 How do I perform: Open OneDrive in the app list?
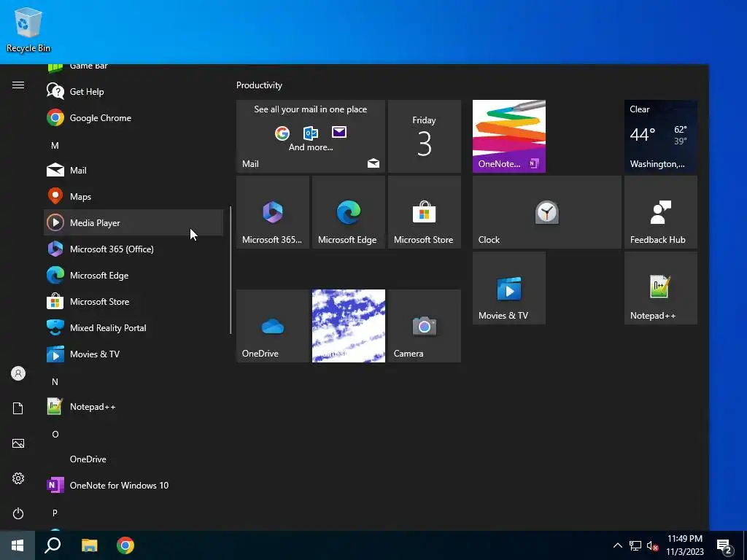click(133, 459)
